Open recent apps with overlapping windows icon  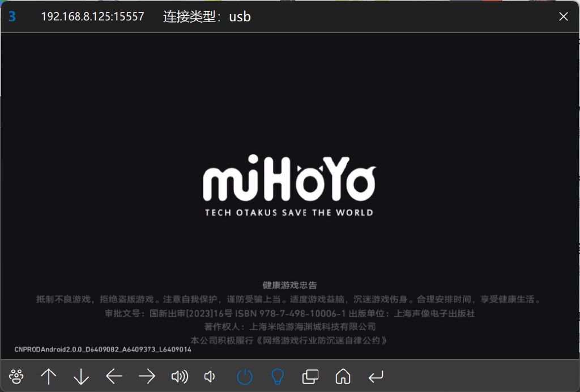(x=310, y=376)
